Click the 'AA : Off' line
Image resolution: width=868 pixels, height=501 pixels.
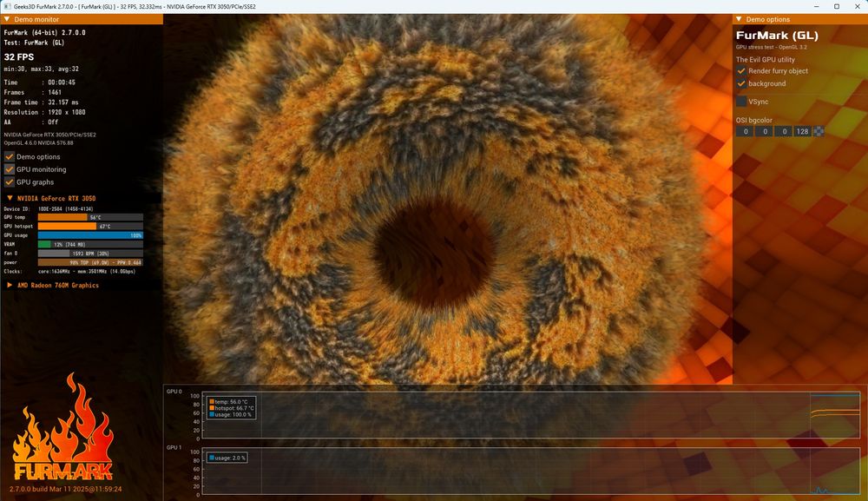(x=31, y=122)
